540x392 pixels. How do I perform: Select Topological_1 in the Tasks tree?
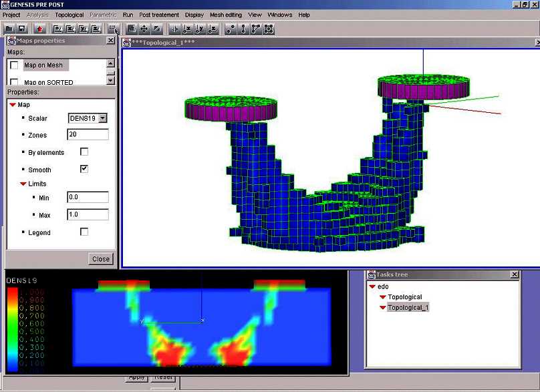[408, 307]
